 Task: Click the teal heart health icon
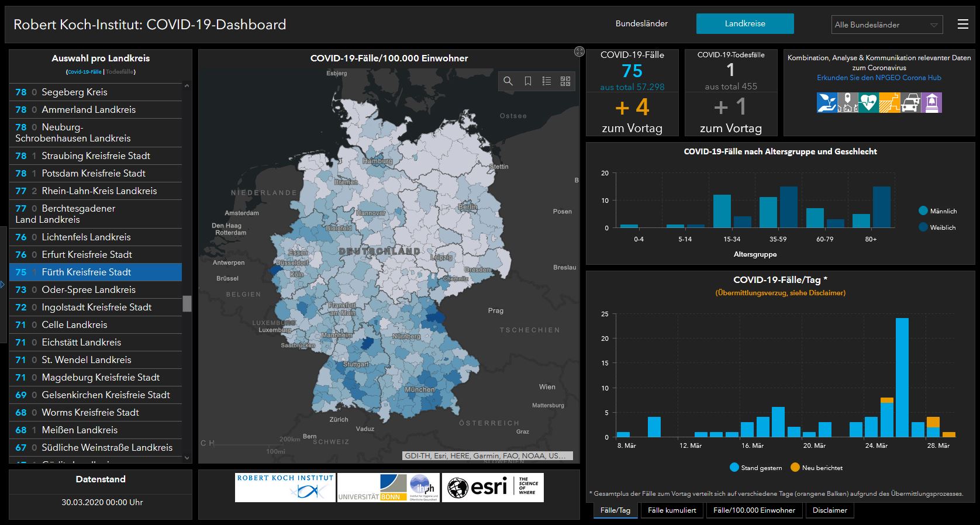pyautogui.click(x=868, y=102)
